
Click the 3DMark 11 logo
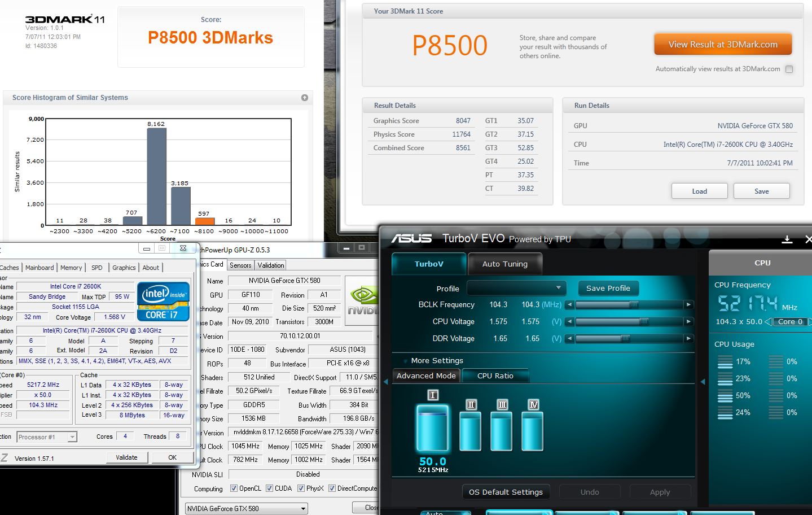(x=65, y=19)
